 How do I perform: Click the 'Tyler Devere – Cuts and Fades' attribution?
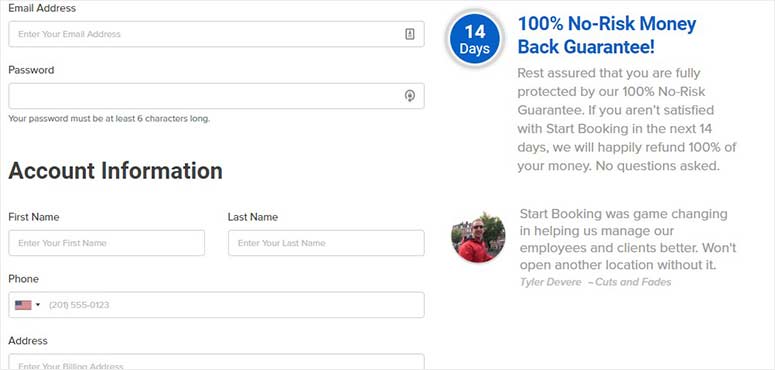pyautogui.click(x=596, y=282)
